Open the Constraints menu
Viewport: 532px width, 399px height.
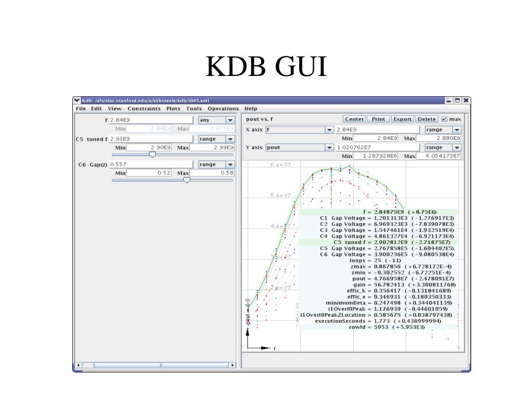click(x=144, y=109)
